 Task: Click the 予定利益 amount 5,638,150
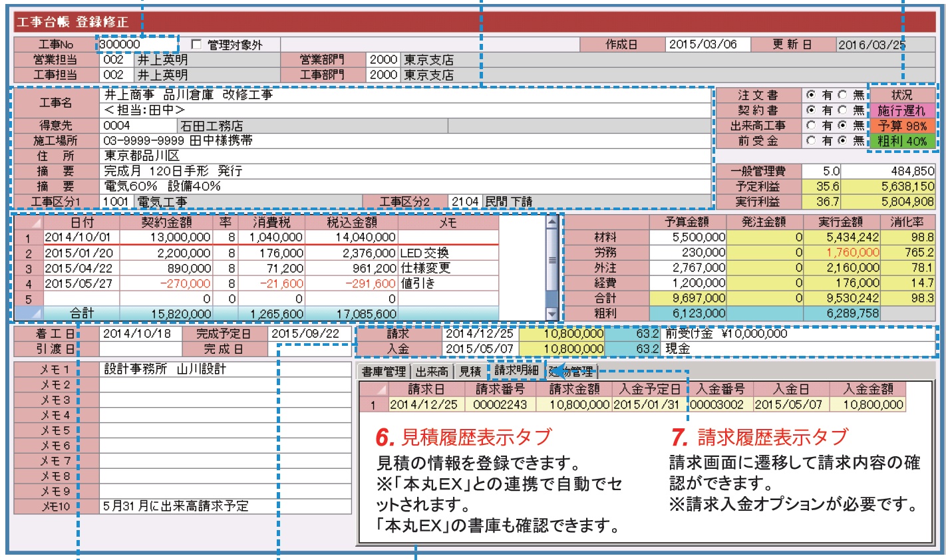pos(889,187)
